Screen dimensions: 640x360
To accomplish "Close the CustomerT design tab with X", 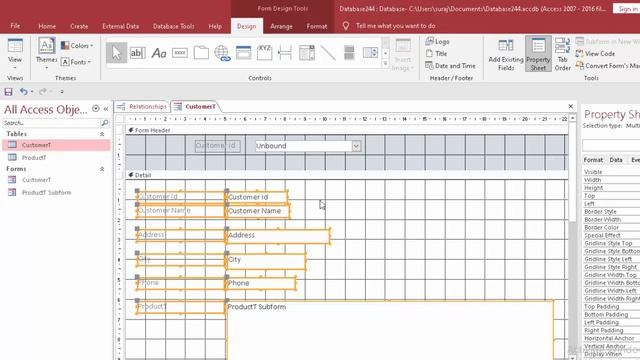I will point(571,107).
